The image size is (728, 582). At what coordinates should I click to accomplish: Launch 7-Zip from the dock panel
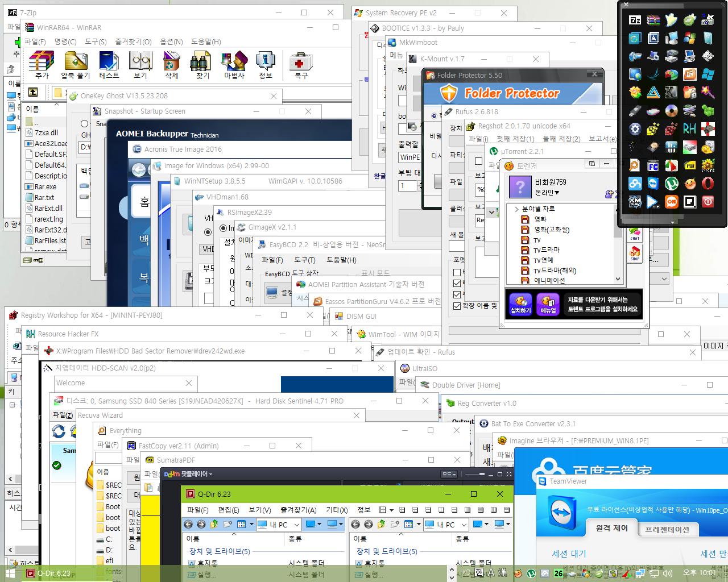point(635,20)
